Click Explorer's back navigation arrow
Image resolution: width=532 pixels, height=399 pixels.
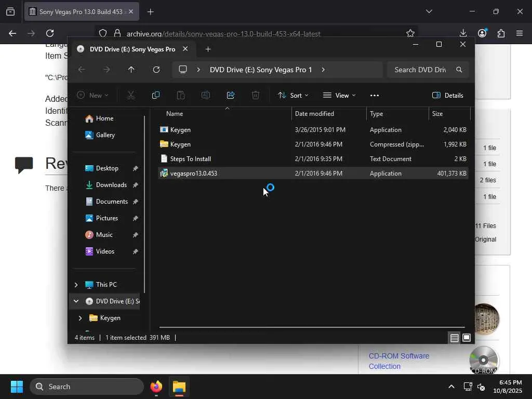(82, 70)
